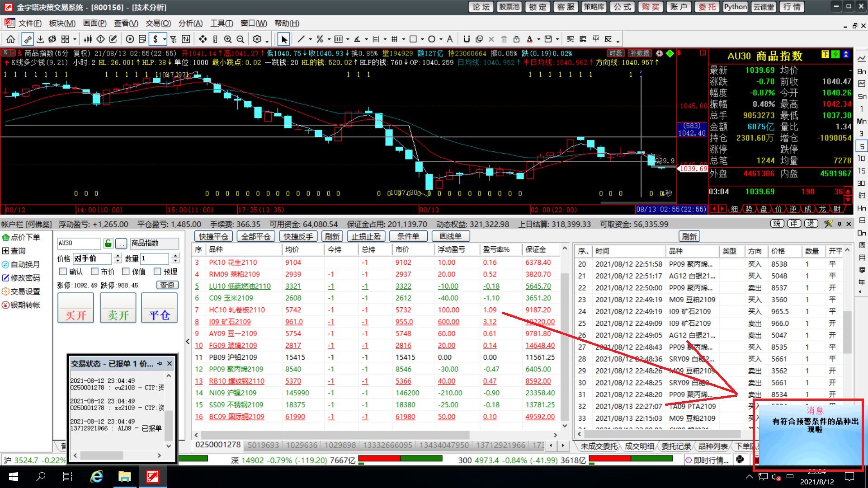Select the crosshair move tool

203,39
